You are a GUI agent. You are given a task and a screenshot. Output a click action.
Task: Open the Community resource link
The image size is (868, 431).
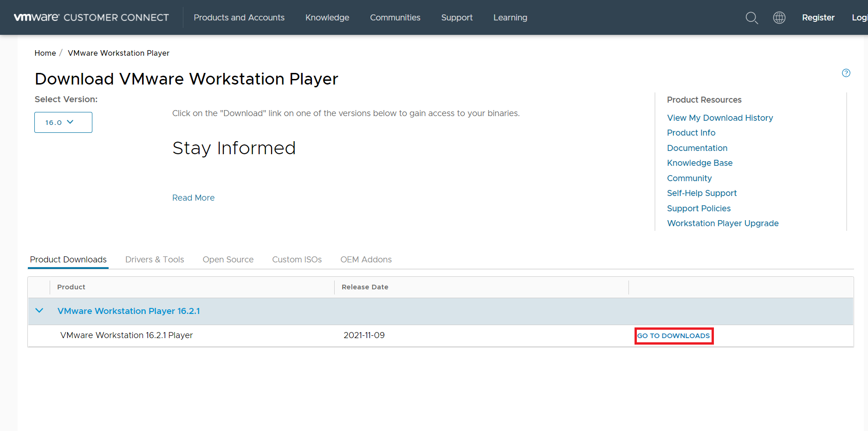689,178
